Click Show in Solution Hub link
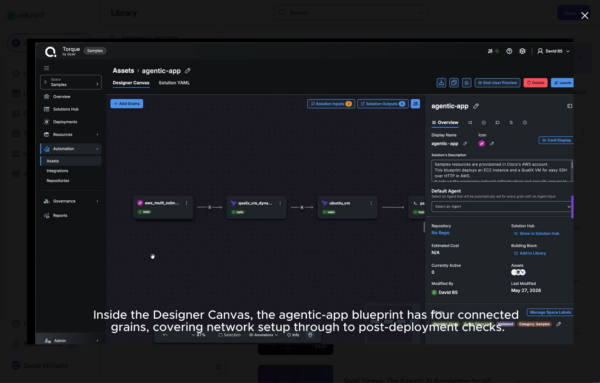This screenshot has width=600, height=383. coord(536,233)
